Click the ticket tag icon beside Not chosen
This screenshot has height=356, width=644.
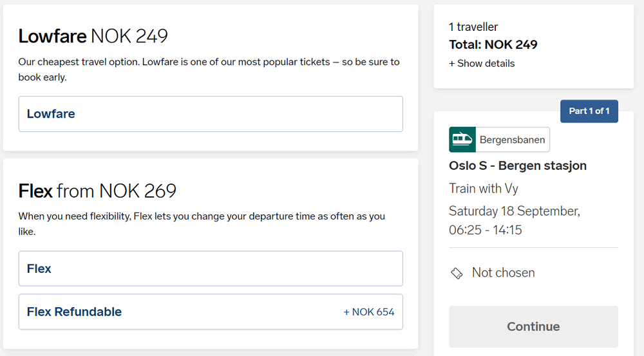pyautogui.click(x=457, y=273)
